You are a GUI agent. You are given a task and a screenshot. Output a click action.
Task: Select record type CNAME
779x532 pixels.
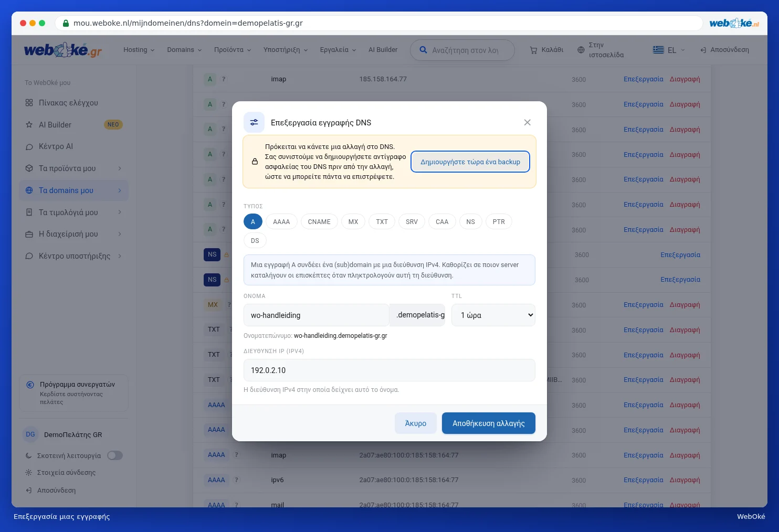tap(319, 222)
